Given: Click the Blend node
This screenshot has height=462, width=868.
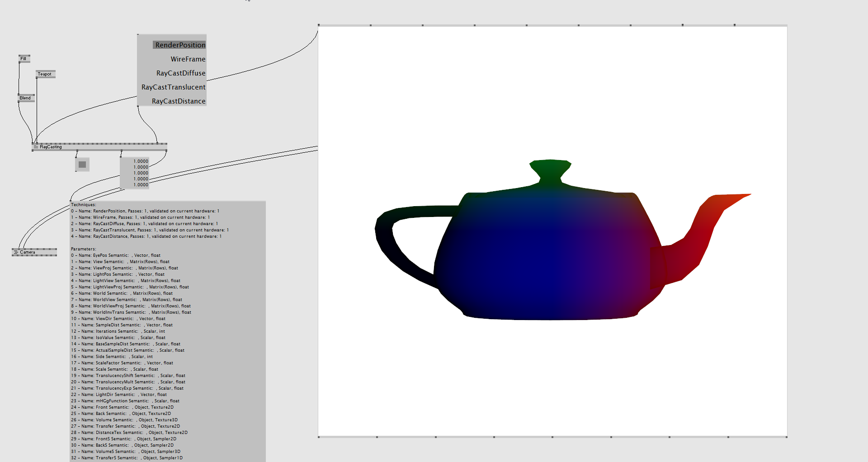Looking at the screenshot, I should click(26, 98).
